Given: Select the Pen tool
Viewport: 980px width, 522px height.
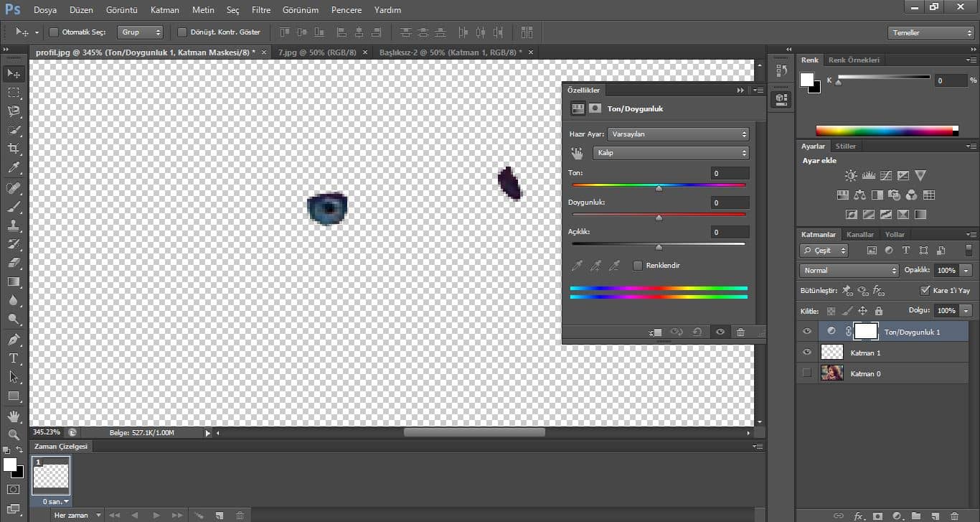Looking at the screenshot, I should (x=14, y=339).
